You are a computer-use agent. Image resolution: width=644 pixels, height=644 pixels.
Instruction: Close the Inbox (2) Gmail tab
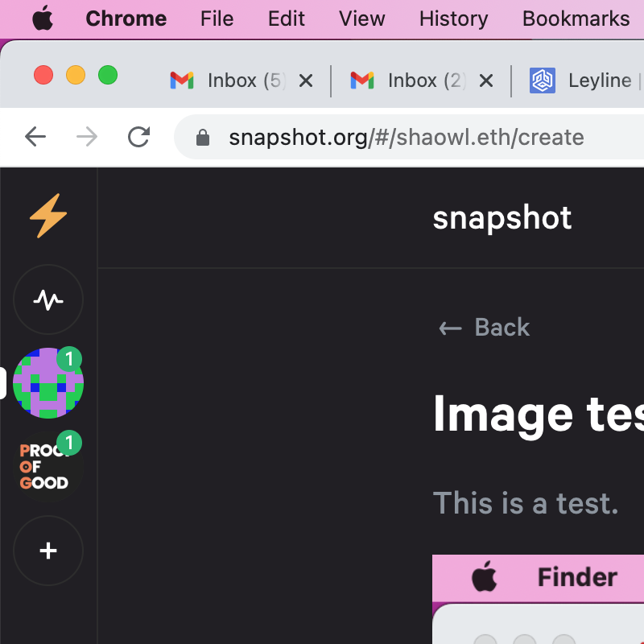[x=485, y=80]
